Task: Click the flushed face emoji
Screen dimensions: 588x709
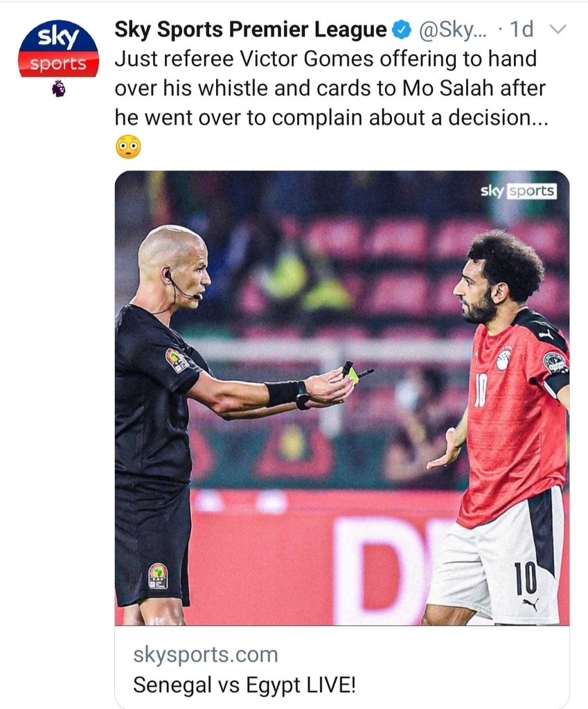Action: pyautogui.click(x=128, y=147)
